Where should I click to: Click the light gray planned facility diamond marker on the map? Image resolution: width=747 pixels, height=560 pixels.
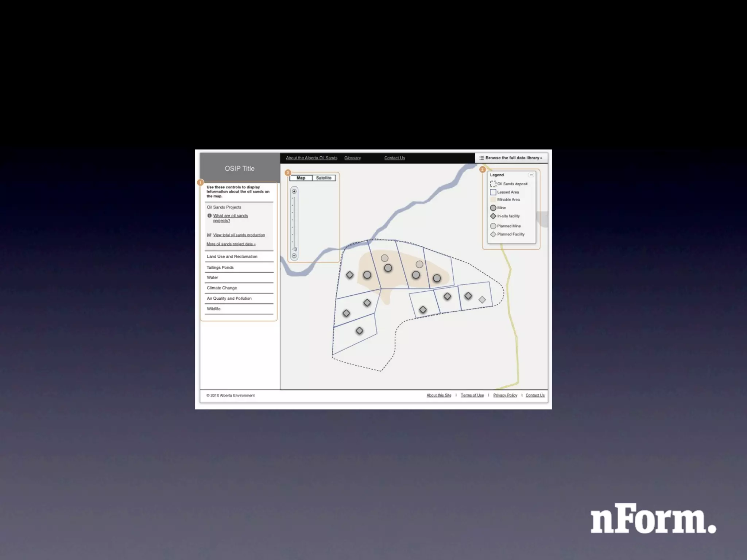(x=482, y=300)
